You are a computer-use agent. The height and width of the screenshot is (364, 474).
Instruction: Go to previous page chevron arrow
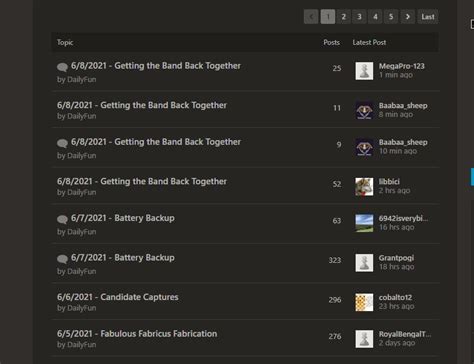click(x=311, y=17)
